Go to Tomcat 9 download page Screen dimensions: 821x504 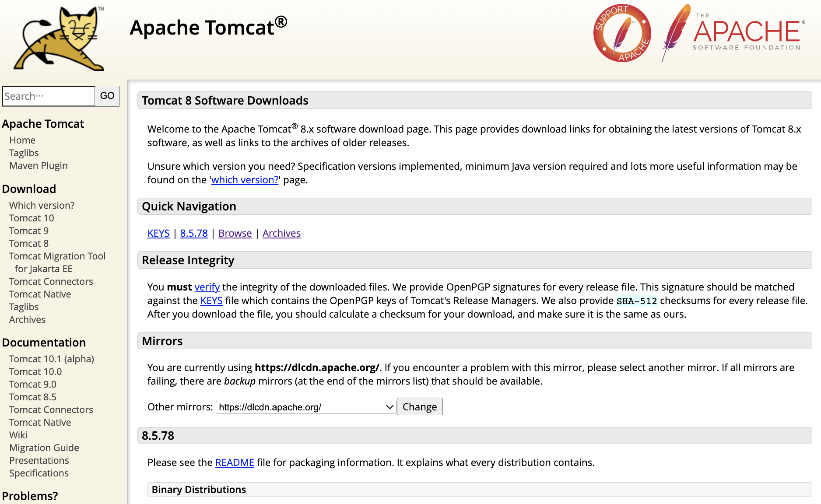pyautogui.click(x=29, y=231)
